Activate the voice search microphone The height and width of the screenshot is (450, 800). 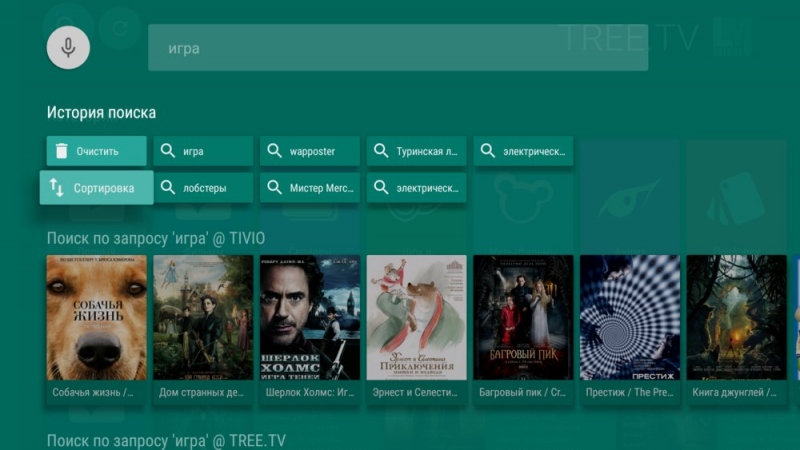point(68,47)
